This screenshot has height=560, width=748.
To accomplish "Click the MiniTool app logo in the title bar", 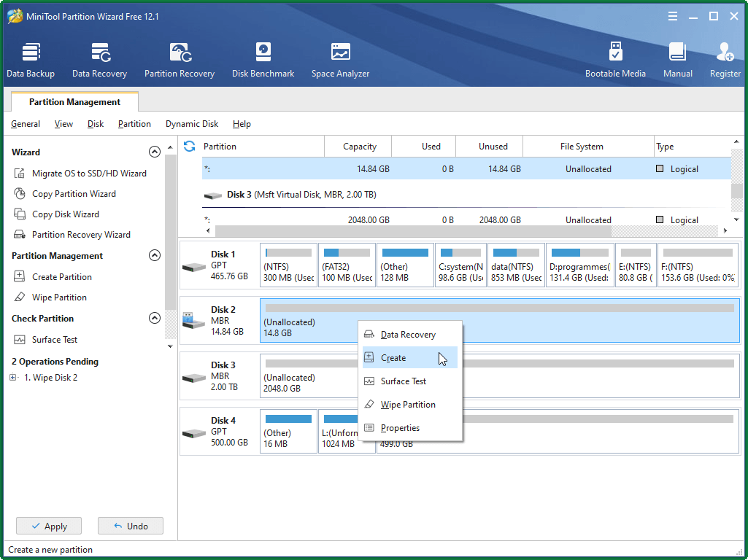I will pos(15,16).
